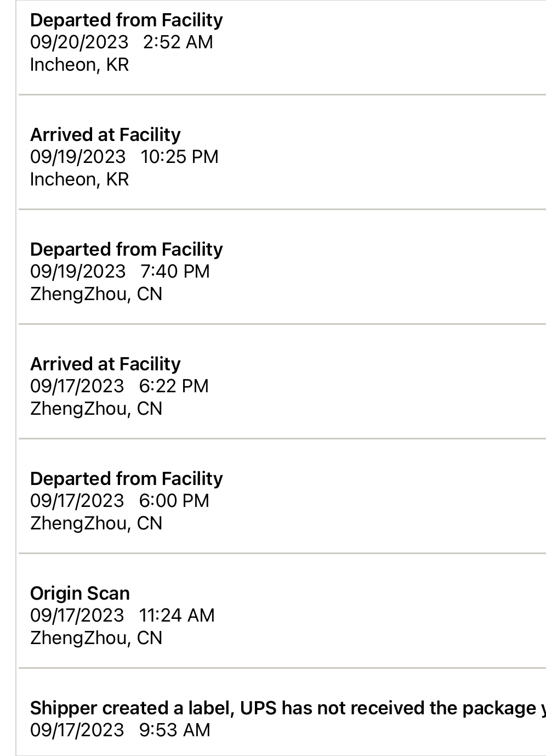Select ZhengZhou, CN under the 6:00 PM entry

(96, 523)
